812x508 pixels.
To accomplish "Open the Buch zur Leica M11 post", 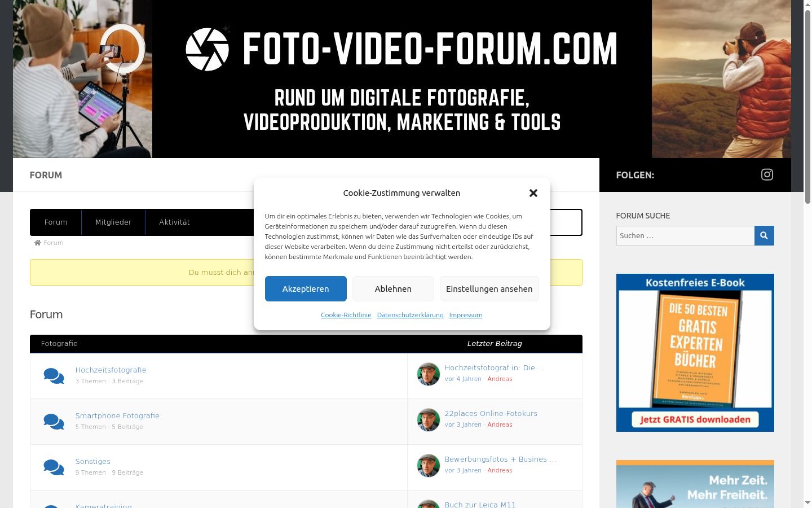I will pos(480,504).
